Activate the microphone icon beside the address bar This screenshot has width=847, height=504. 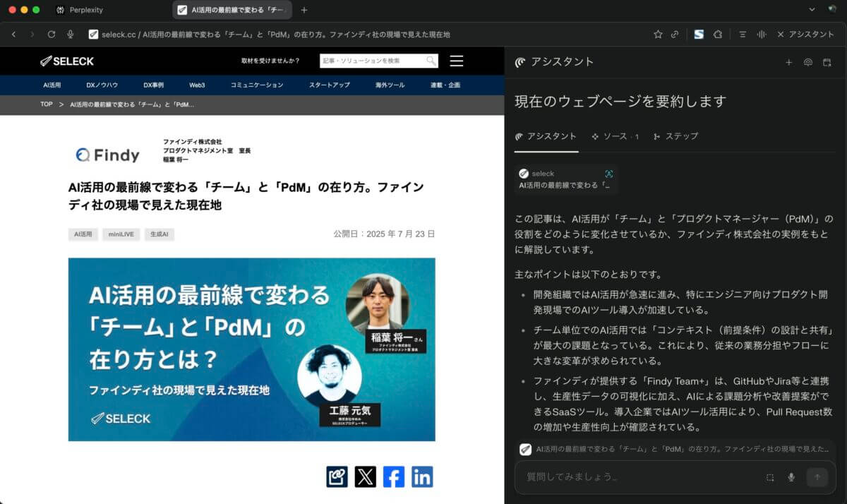71,34
